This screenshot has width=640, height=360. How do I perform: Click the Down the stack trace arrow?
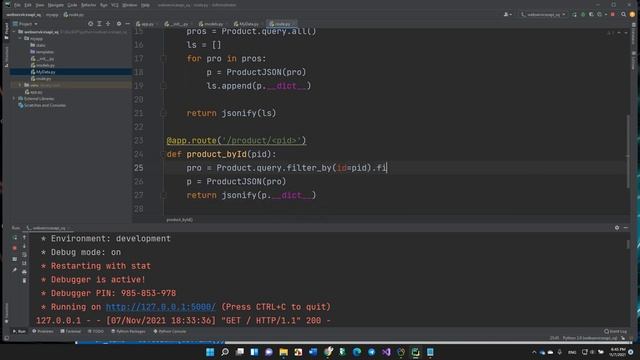pyautogui.click(x=24, y=246)
